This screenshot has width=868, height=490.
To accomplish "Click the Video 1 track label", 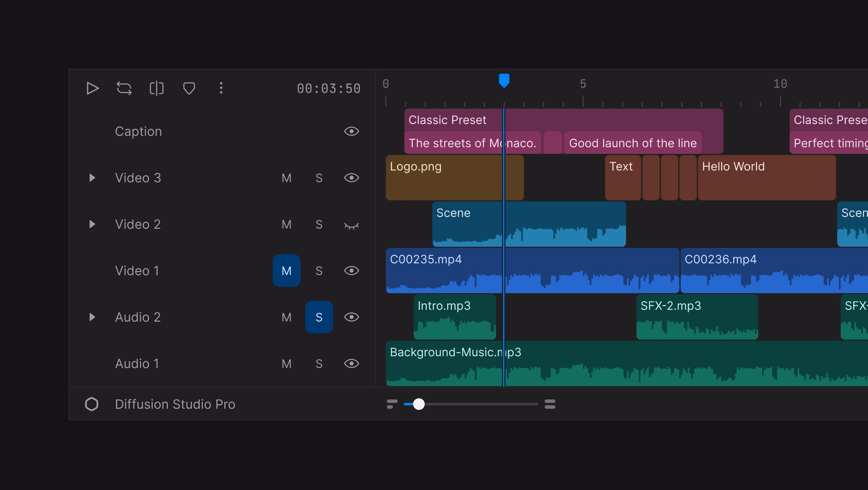I will tap(137, 271).
